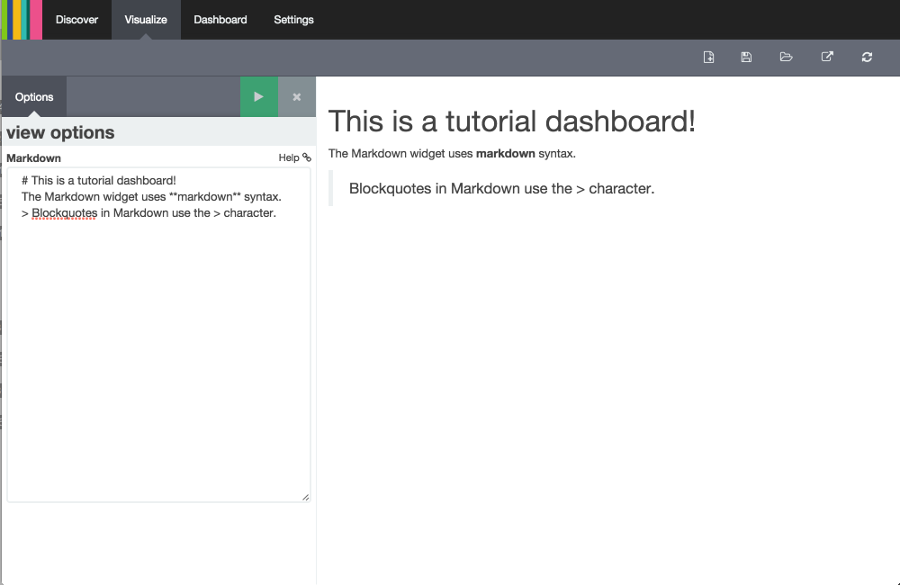
Task: Click the link icon beside Help
Action: 305,157
